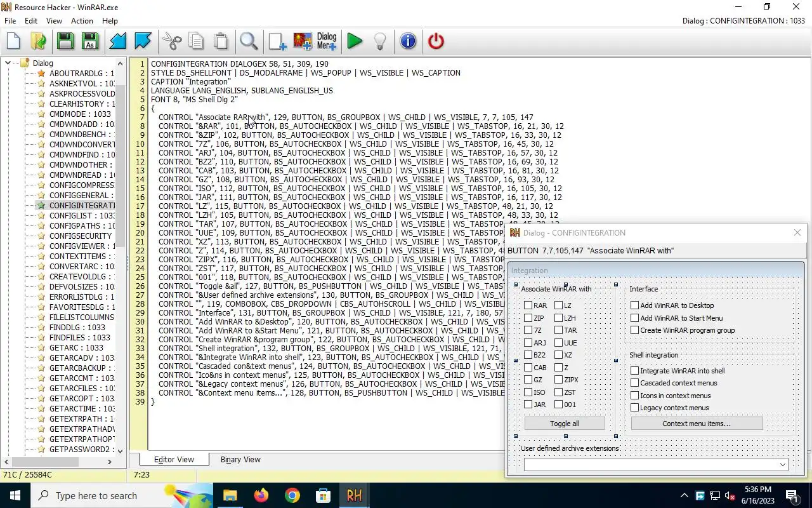Select CONVERTARC in the resource tree
The height and width of the screenshot is (508, 812).
82,266
